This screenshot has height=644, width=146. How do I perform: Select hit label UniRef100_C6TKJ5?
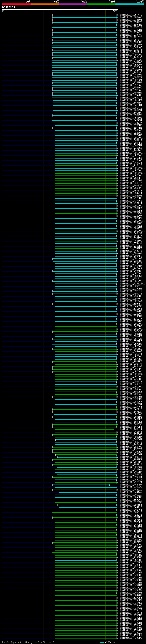click(131, 15)
